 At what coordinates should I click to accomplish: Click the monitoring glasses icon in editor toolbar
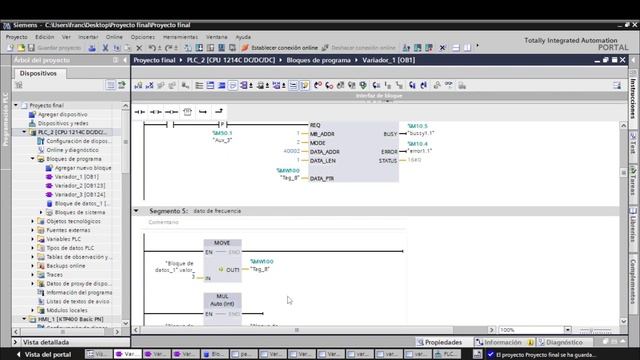point(449,85)
